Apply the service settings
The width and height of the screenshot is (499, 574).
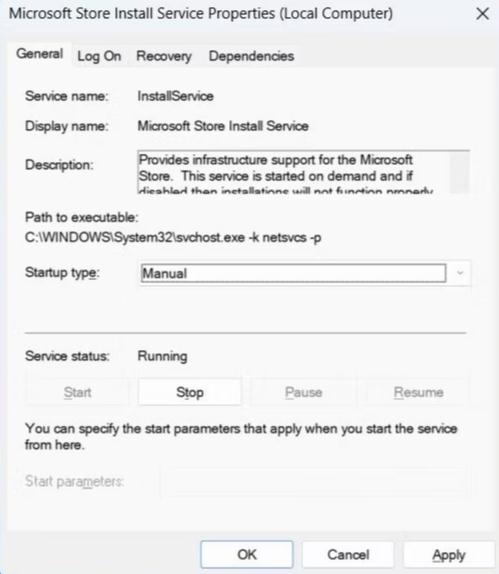[449, 554]
